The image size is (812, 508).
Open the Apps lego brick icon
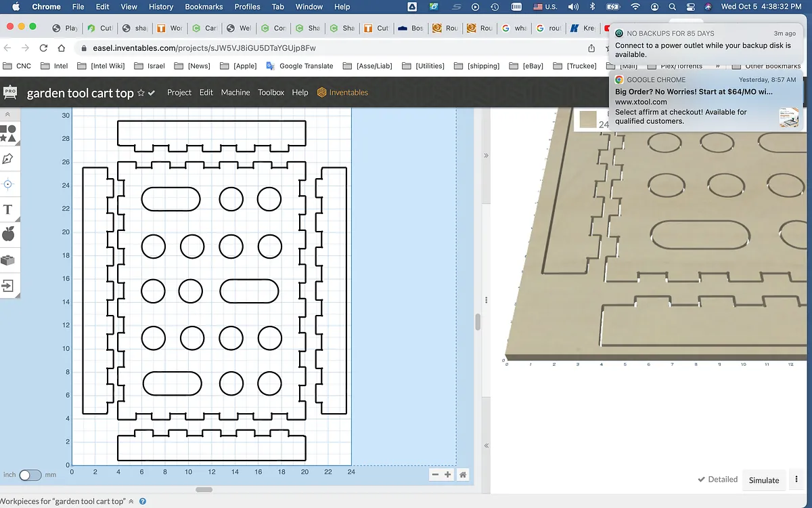pyautogui.click(x=8, y=260)
